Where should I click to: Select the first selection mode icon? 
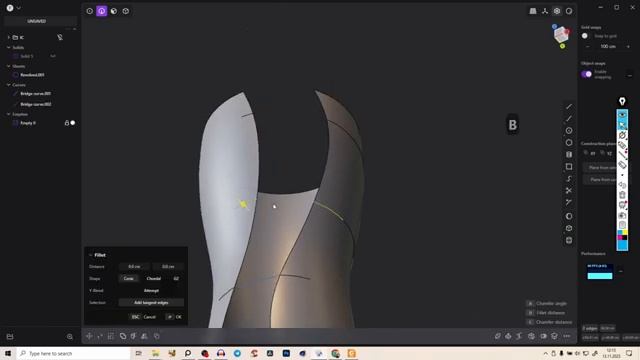point(90,11)
